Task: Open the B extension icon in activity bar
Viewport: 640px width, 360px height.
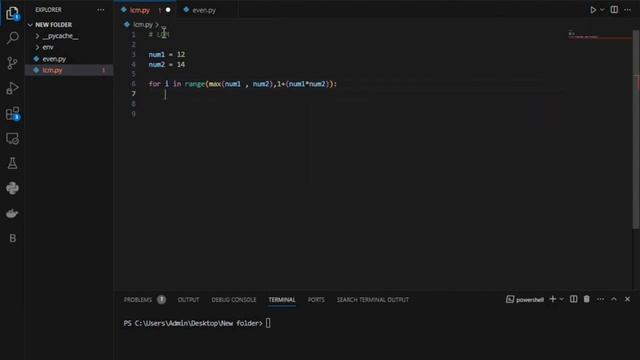Action: [12, 238]
